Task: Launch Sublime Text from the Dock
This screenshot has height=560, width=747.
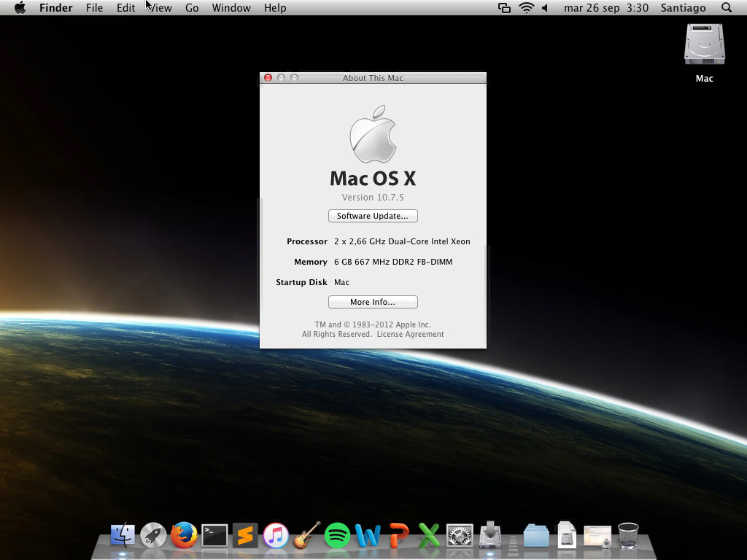Action: [x=245, y=536]
